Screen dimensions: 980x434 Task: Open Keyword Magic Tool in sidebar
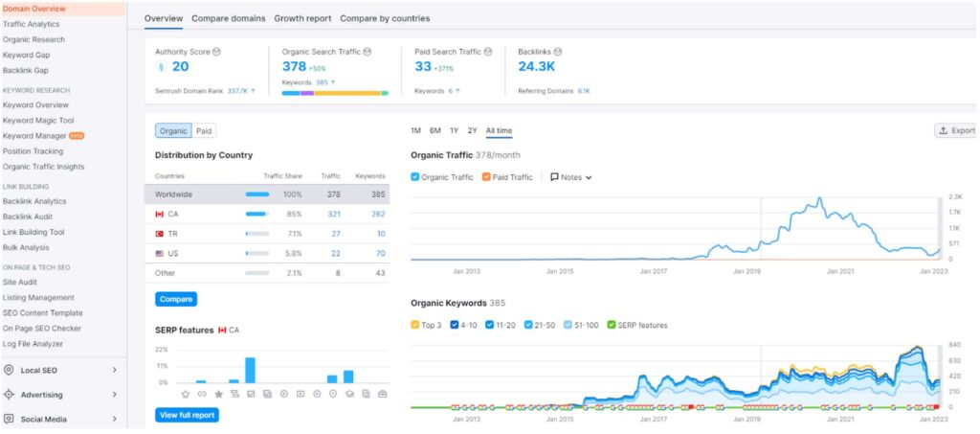pyautogui.click(x=38, y=120)
